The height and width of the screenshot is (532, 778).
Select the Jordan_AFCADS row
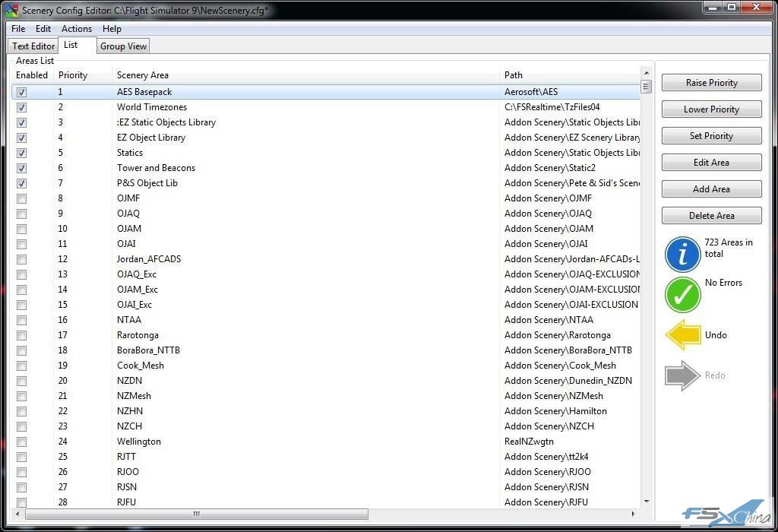[x=325, y=259]
